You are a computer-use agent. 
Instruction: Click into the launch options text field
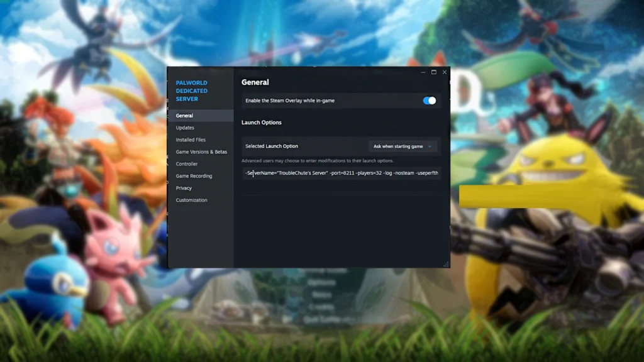coord(341,173)
